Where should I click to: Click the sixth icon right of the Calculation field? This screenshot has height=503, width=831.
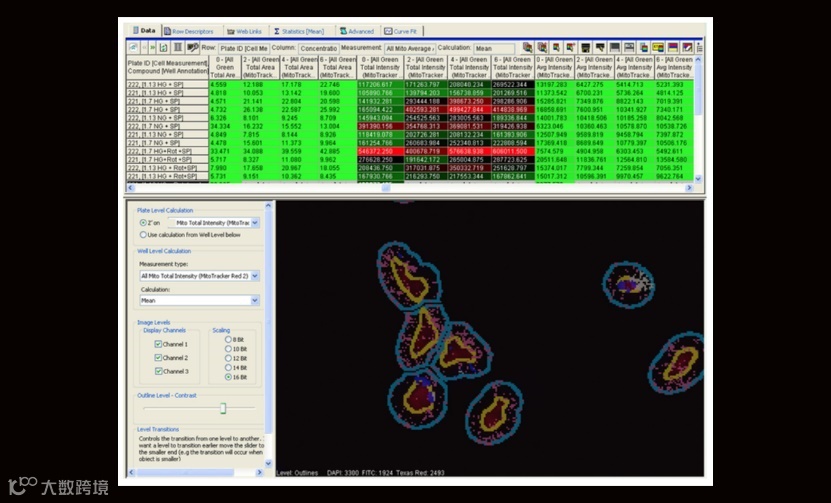pos(600,48)
